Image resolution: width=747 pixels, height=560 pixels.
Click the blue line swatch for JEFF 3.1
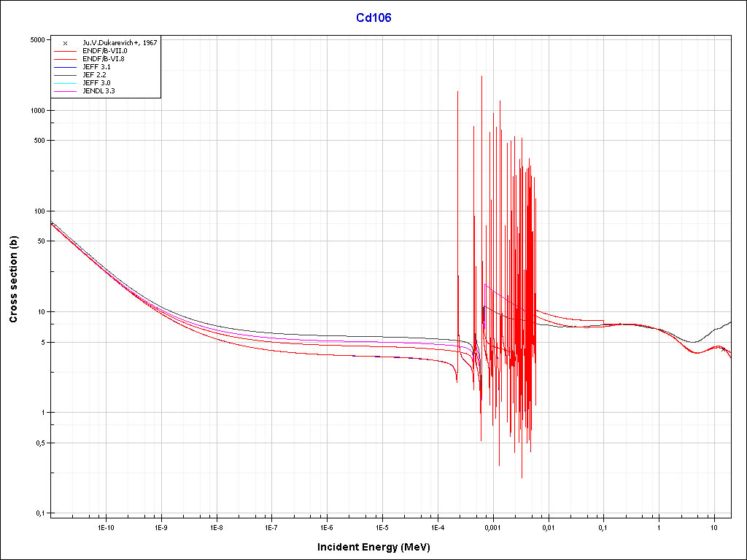65,67
